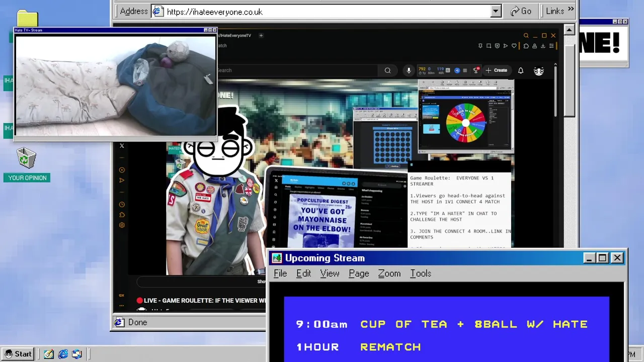Screen dimensions: 644x362
Task: Open the Edit menu in Upcoming Stream
Action: coord(303,274)
